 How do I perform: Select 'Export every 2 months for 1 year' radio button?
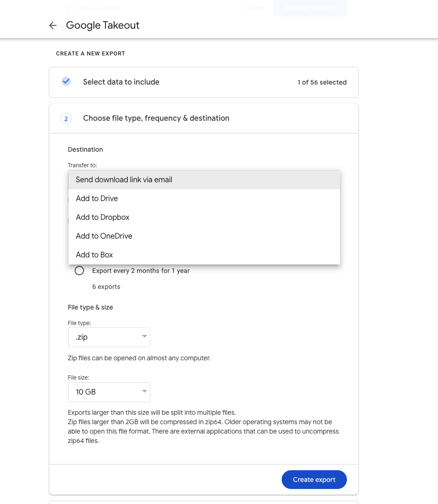(79, 271)
